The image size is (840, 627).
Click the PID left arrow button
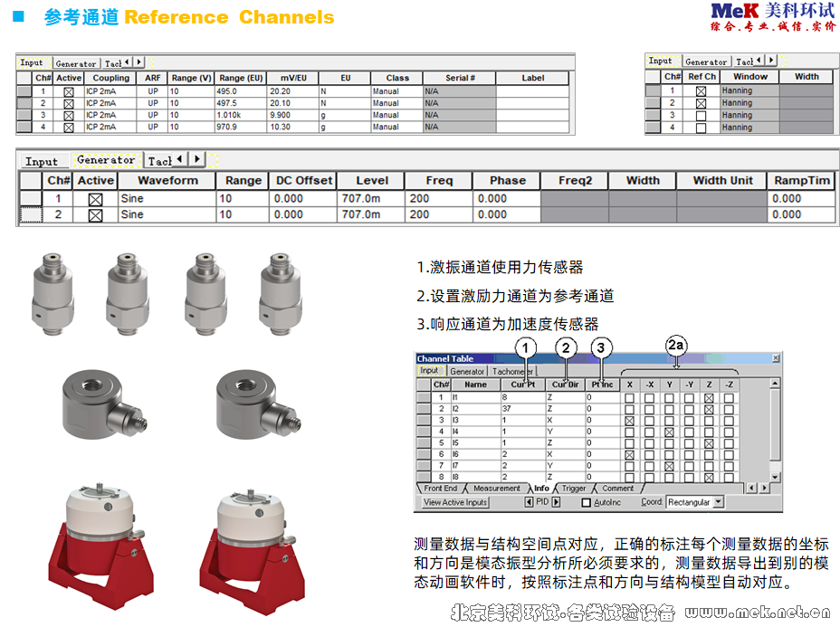pyautogui.click(x=530, y=501)
